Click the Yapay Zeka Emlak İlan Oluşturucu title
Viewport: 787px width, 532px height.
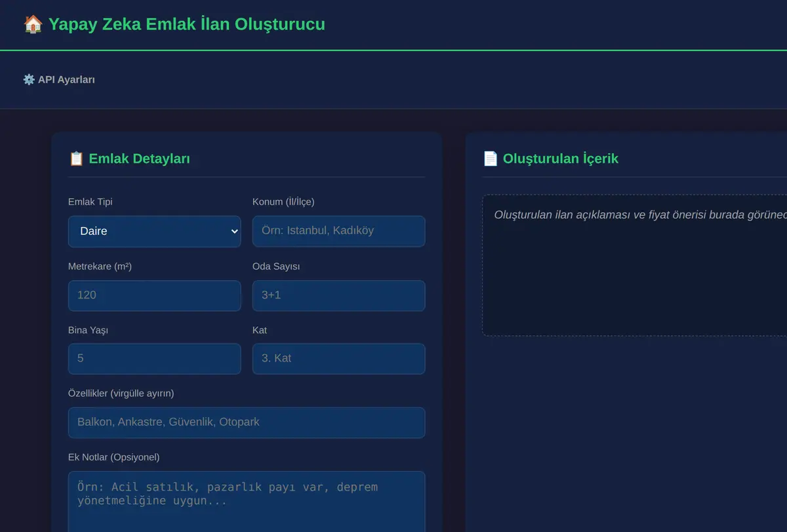186,24
